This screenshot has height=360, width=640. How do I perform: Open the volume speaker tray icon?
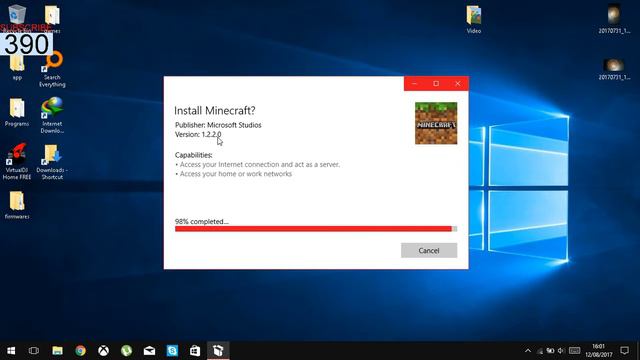tap(561, 351)
